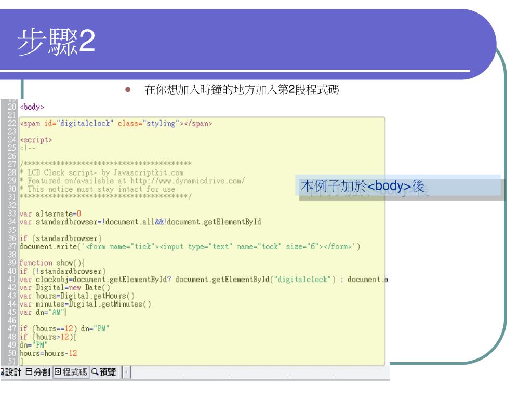Screen dimensions: 532x399
Task: Click the <body> tag on line 20
Action: [32, 107]
